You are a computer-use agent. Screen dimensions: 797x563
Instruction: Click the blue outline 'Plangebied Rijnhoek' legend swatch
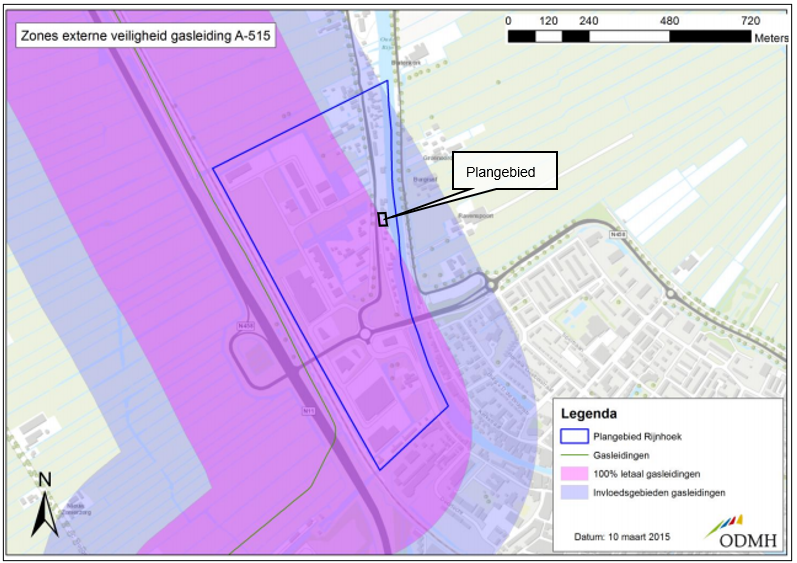pyautogui.click(x=574, y=436)
